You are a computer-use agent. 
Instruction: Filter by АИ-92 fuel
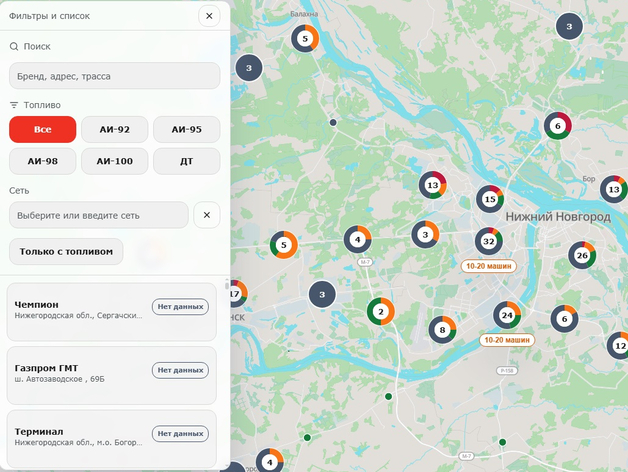click(115, 129)
